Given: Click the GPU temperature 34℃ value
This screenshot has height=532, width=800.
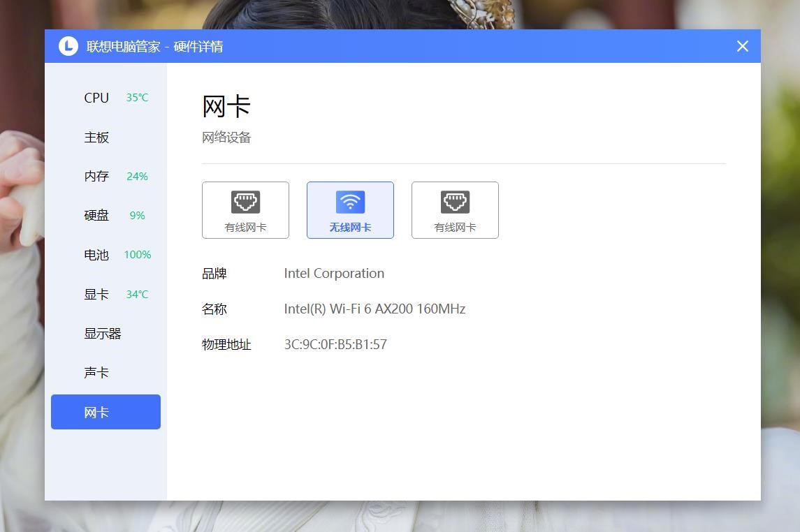Looking at the screenshot, I should [x=137, y=294].
